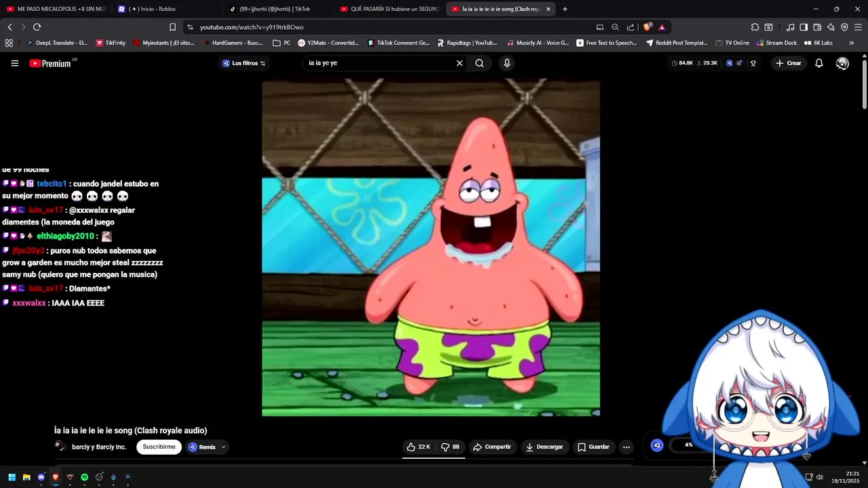This screenshot has width=868, height=488.
Task: Open 'Los filtros' filter control
Action: [x=244, y=63]
